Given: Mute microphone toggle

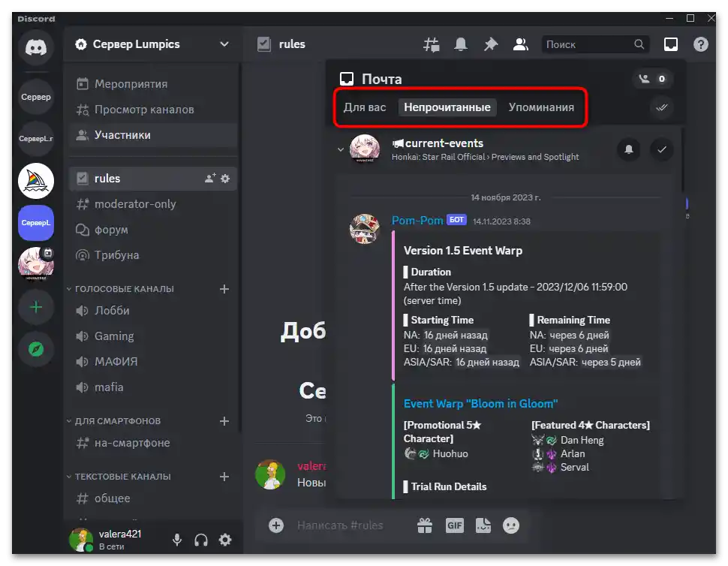Looking at the screenshot, I should coord(177,540).
